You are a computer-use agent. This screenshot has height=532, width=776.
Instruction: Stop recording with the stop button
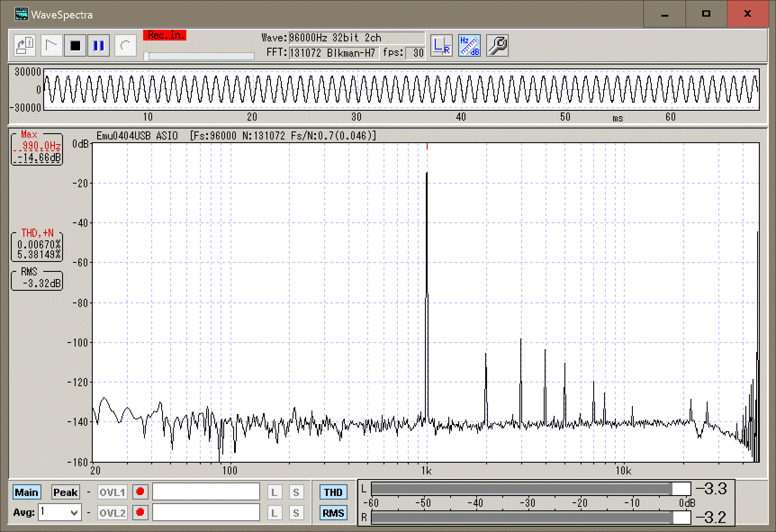[x=75, y=45]
